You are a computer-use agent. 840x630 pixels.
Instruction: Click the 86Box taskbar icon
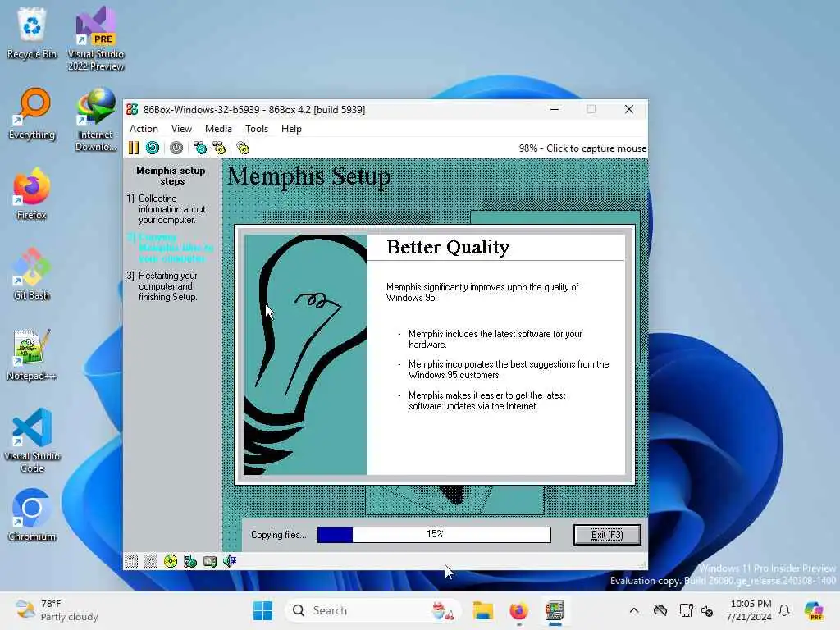coord(555,610)
